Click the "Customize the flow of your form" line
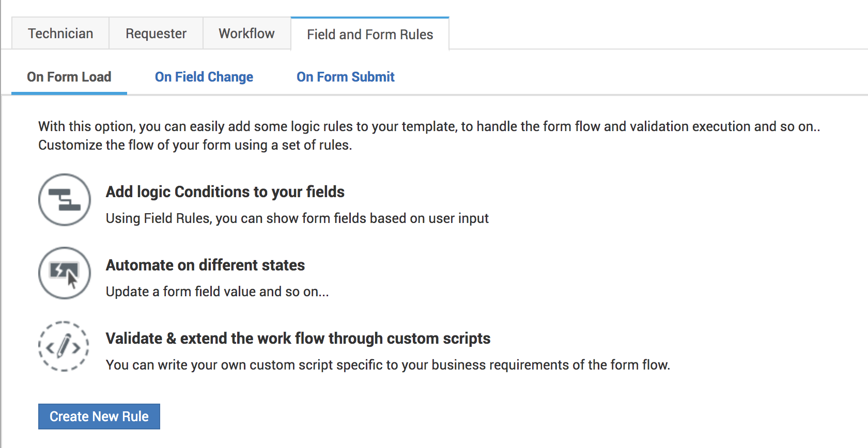This screenshot has width=868, height=448. point(195,145)
